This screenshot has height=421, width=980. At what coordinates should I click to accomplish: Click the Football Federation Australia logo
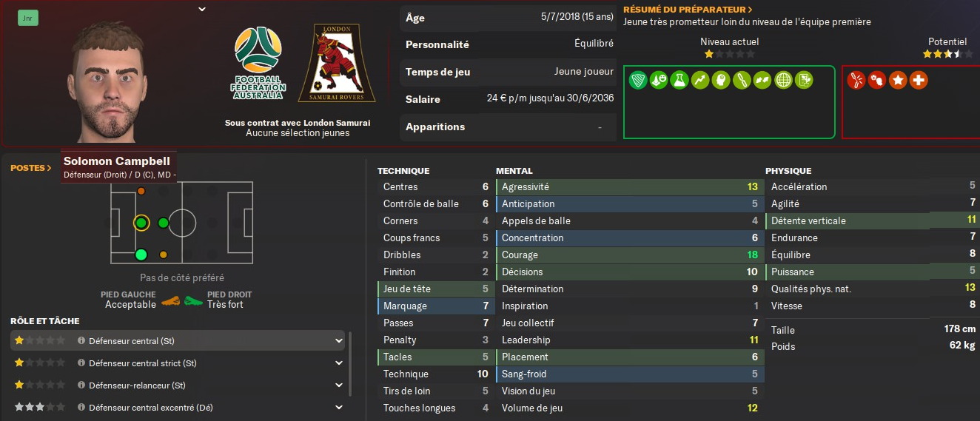[258, 64]
